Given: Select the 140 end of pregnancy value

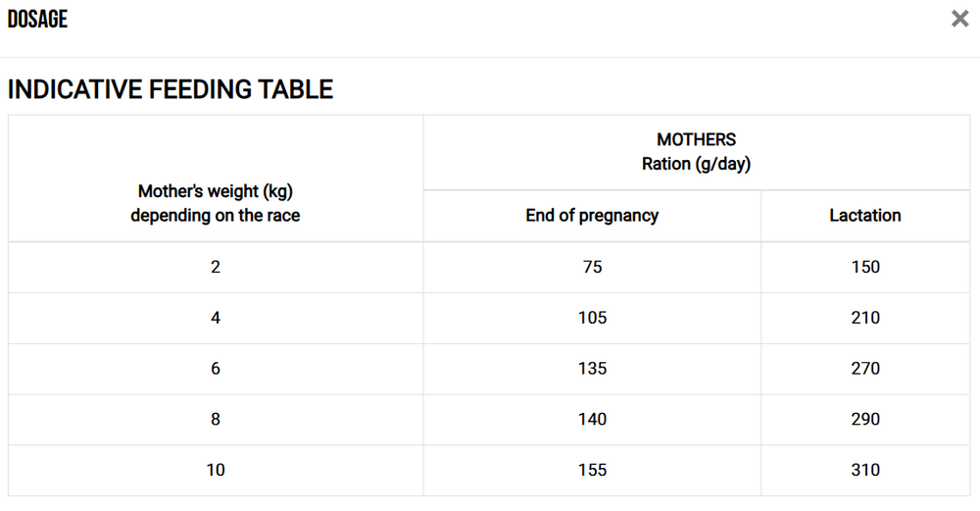Looking at the screenshot, I should click(x=592, y=420).
